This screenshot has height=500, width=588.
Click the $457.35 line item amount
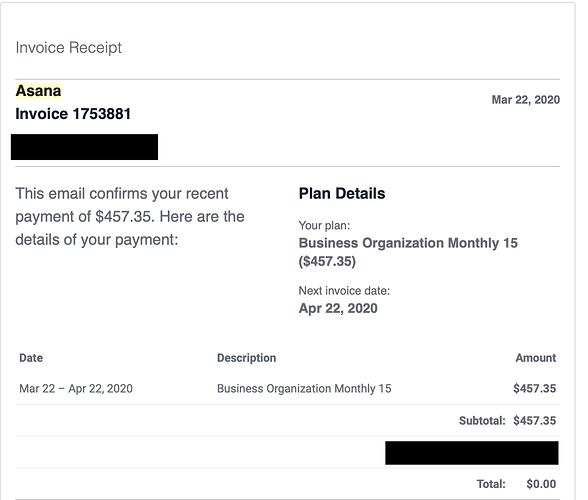click(535, 389)
